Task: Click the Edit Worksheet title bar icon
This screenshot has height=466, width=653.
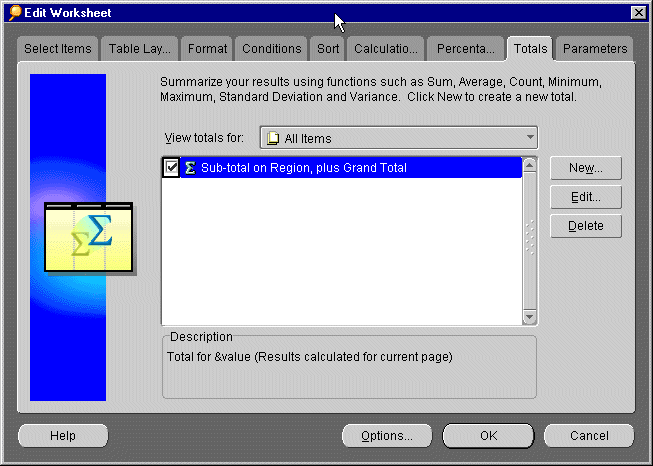Action: click(14, 12)
